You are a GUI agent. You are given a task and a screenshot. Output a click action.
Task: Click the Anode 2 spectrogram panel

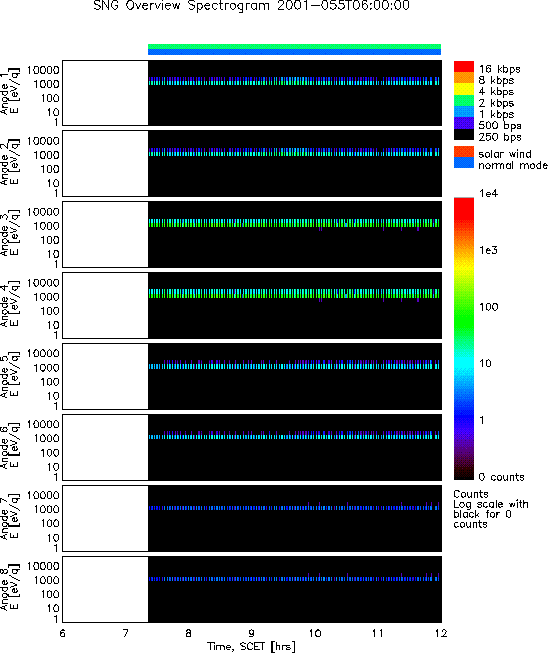252,164
